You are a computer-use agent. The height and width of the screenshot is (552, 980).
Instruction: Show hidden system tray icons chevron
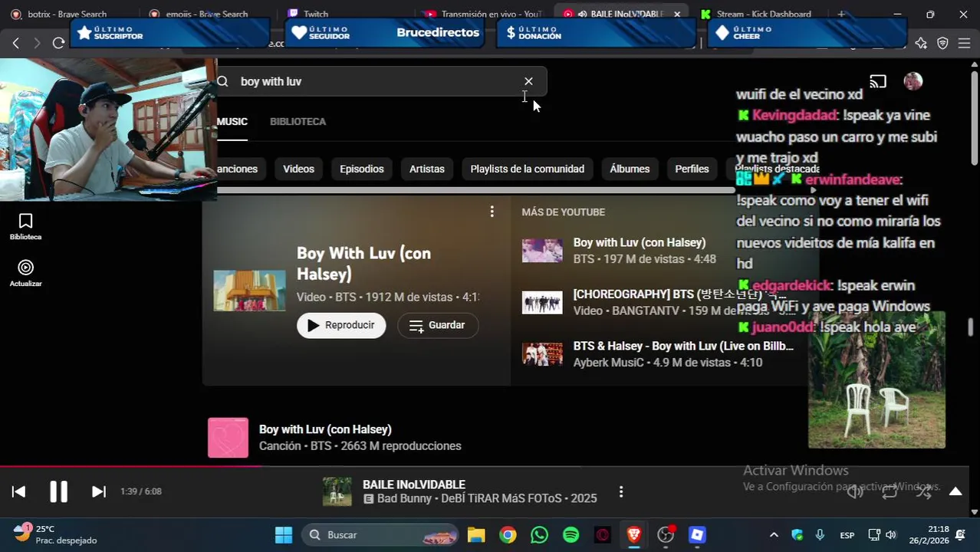pyautogui.click(x=774, y=535)
